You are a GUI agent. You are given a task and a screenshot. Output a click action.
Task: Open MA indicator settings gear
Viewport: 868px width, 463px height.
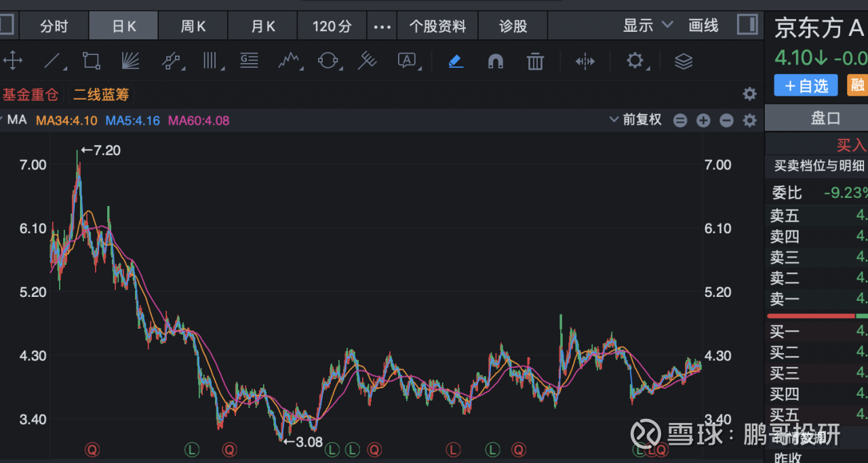coord(749,121)
